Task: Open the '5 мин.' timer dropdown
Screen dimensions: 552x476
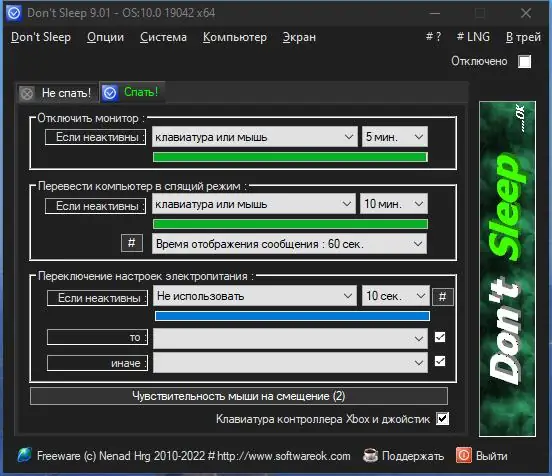Action: (x=395, y=137)
